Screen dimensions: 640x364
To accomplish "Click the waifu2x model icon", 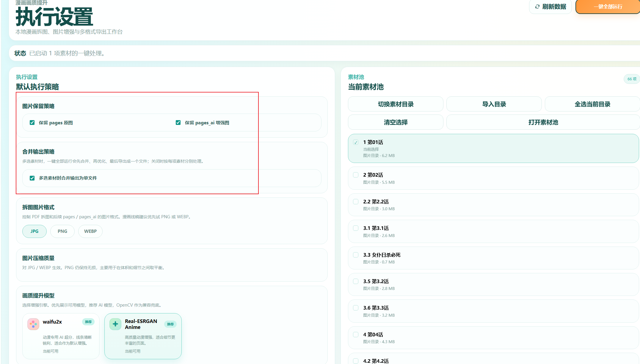I will point(33,324).
